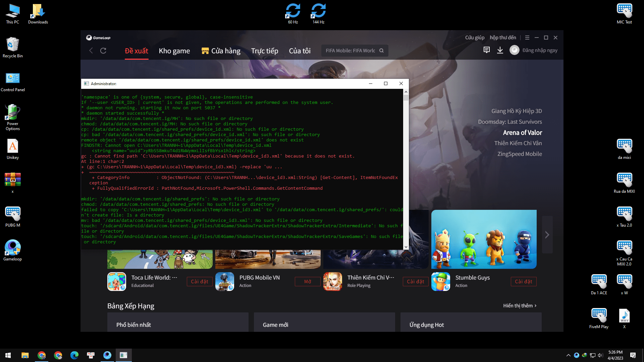The height and width of the screenshot is (362, 644).
Task: Open Da 1 ACE desktop shortcut
Action: (x=599, y=285)
